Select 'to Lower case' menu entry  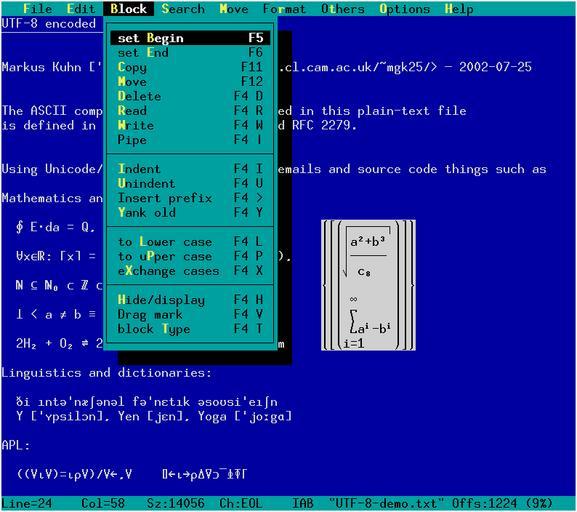pyautogui.click(x=190, y=242)
